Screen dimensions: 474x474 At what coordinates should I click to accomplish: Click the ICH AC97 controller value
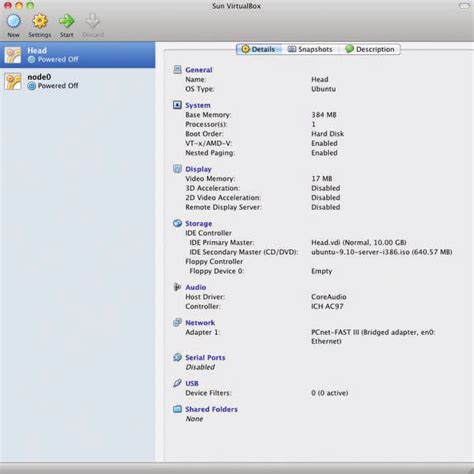coord(327,306)
